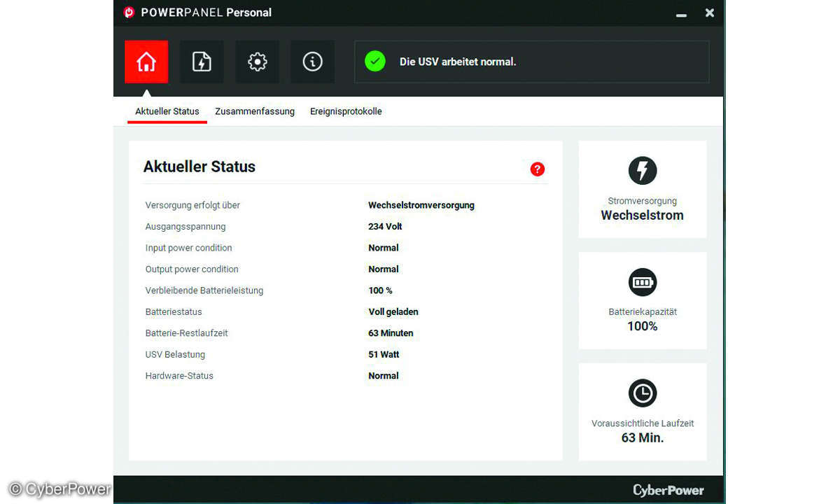Click the Batteriekapazität 100% card
This screenshot has width=840, height=504.
pyautogui.click(x=643, y=300)
